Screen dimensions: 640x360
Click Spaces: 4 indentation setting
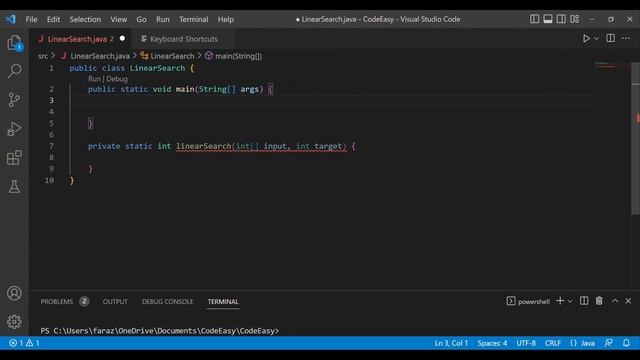[x=492, y=343]
